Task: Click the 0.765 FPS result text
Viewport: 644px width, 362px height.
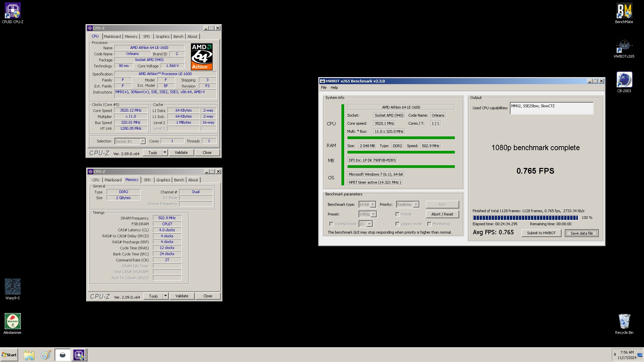Action: [x=535, y=171]
